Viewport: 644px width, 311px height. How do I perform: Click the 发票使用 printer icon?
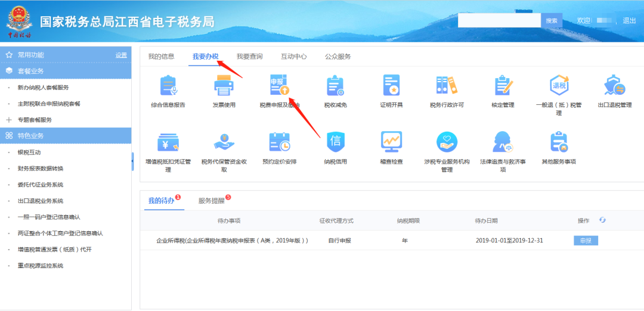[x=224, y=86]
